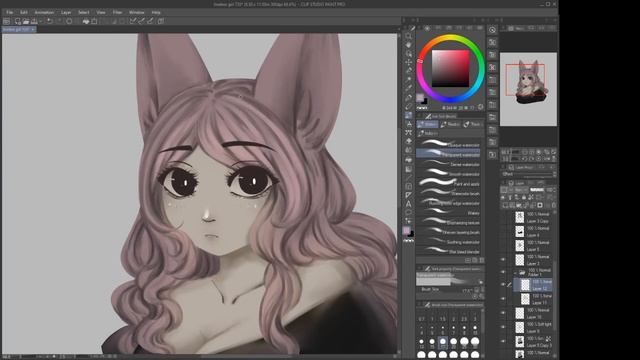Select the Text tool letter A
Viewport: 640px width, 360px height.
(409, 204)
